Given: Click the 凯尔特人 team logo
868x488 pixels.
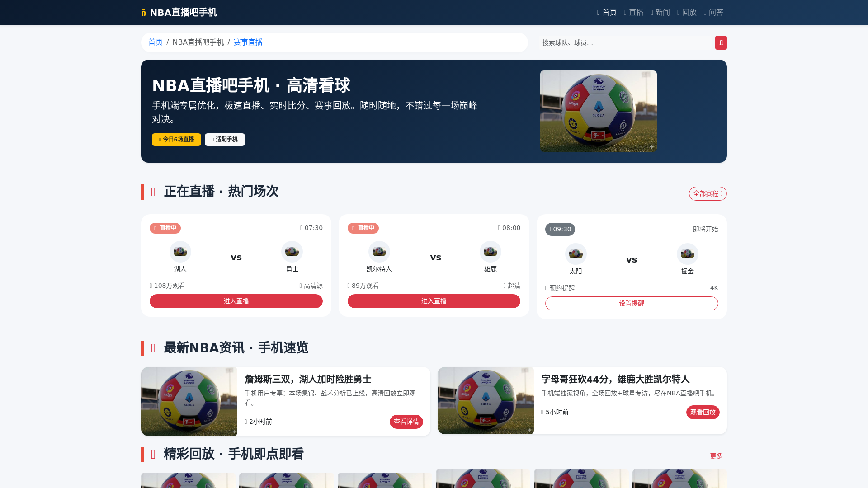Looking at the screenshot, I should 379,252.
